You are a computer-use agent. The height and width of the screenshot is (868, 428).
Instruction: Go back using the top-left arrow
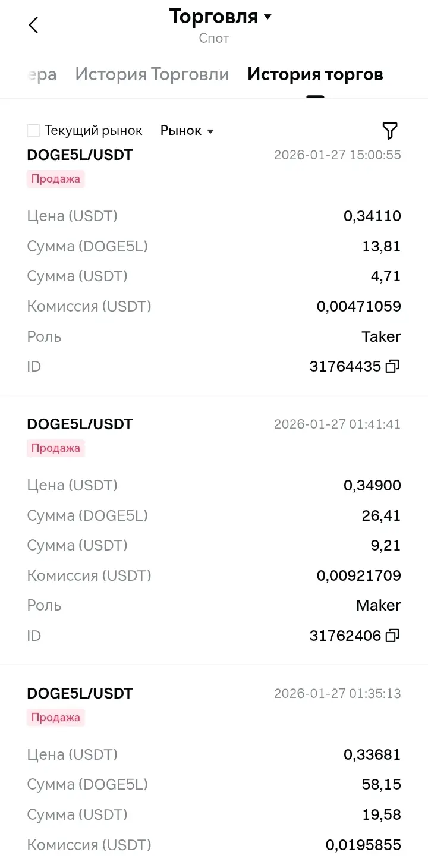click(x=33, y=25)
